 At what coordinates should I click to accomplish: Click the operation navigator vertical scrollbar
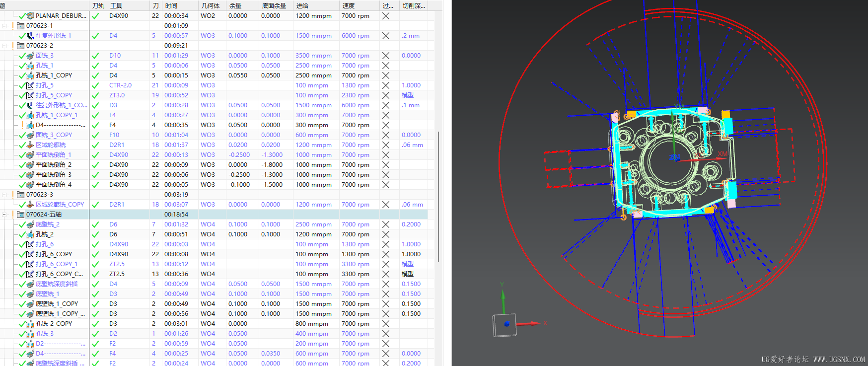pyautogui.click(x=439, y=196)
